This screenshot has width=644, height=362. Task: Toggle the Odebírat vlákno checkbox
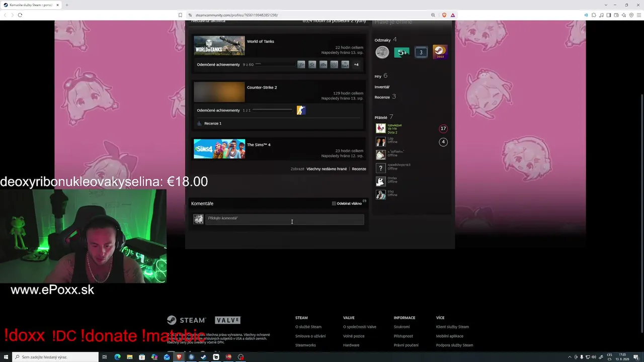coord(334,204)
